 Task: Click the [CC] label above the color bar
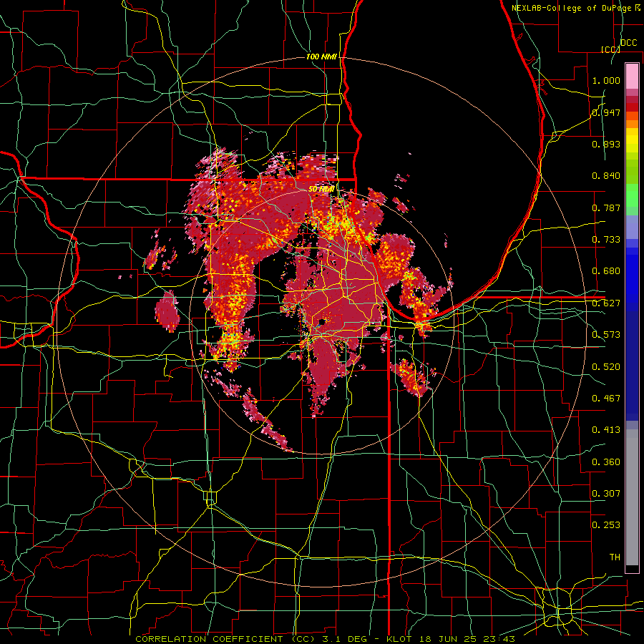coord(610,49)
